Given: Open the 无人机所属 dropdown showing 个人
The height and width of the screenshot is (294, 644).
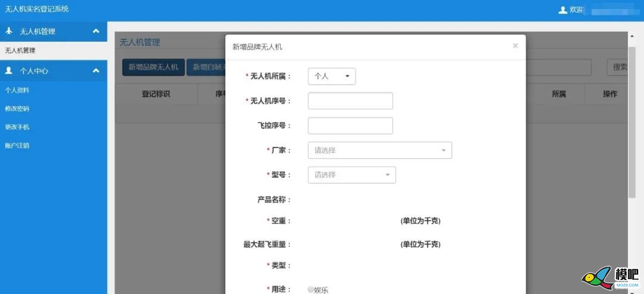Looking at the screenshot, I should (x=332, y=76).
